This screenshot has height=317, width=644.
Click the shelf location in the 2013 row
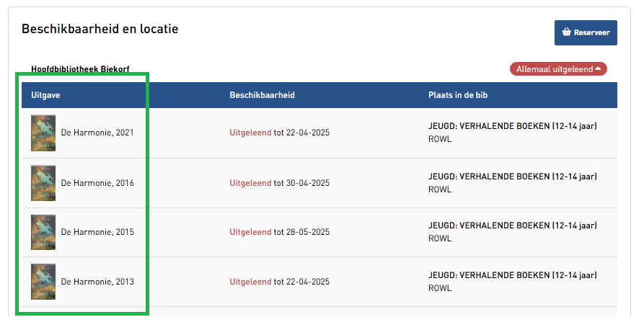click(x=512, y=281)
